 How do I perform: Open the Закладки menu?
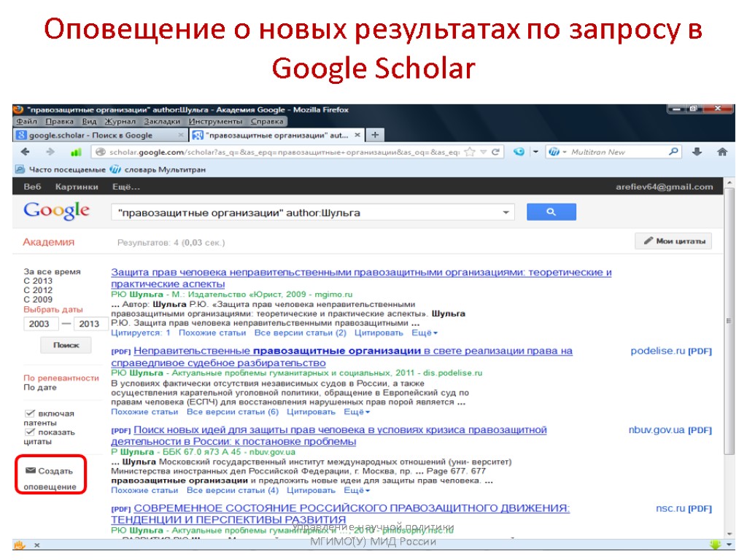coord(162,122)
